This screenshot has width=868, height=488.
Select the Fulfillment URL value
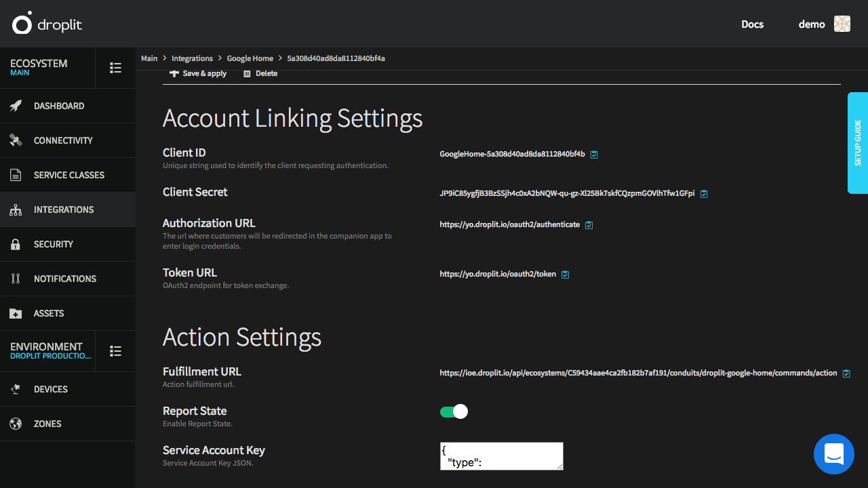639,373
